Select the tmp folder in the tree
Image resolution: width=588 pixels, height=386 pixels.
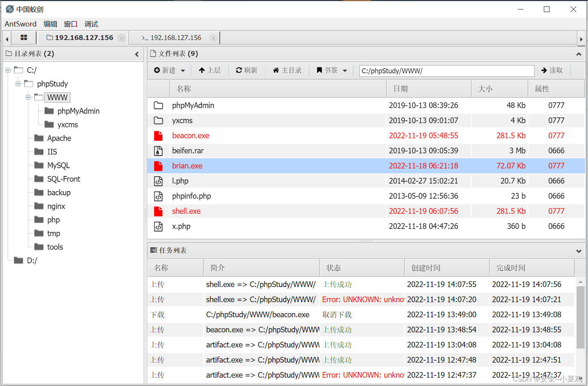54,233
